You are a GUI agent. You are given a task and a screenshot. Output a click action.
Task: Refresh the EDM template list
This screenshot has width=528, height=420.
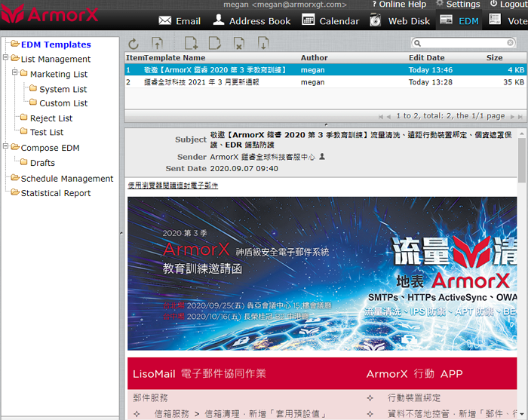(x=134, y=44)
